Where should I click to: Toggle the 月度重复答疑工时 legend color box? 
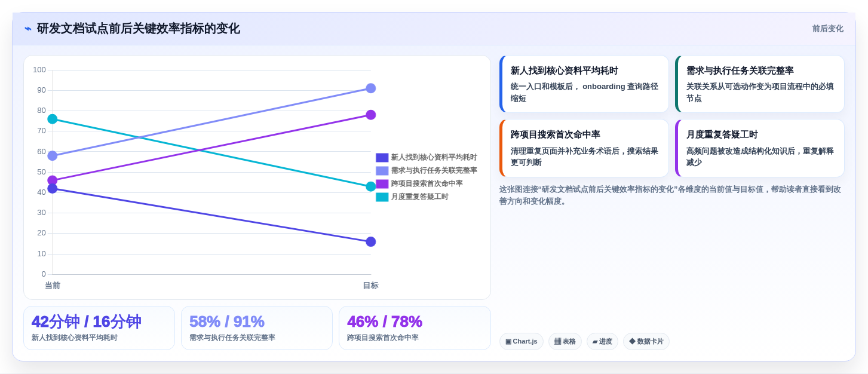click(x=382, y=197)
